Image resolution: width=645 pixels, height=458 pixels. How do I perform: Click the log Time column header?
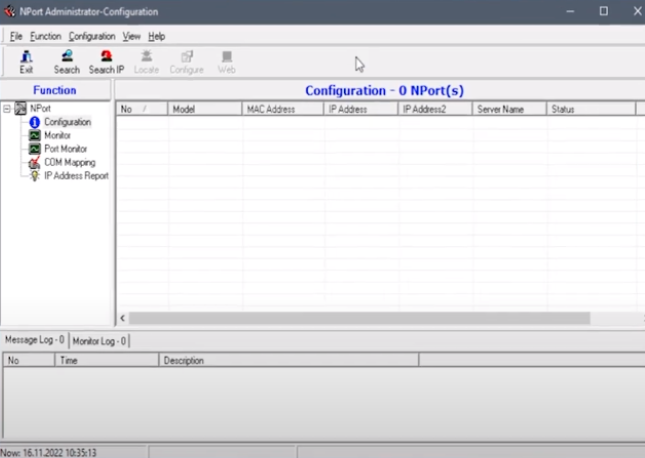tap(107, 360)
